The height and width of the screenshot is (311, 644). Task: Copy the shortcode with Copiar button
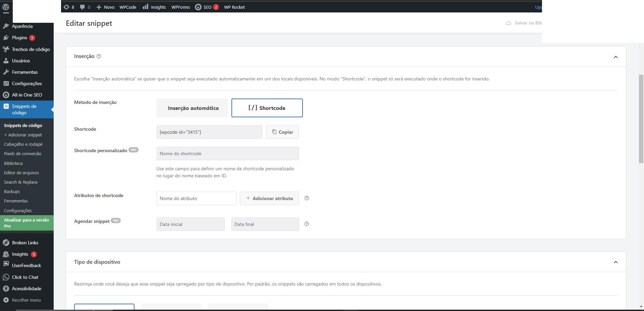(282, 132)
